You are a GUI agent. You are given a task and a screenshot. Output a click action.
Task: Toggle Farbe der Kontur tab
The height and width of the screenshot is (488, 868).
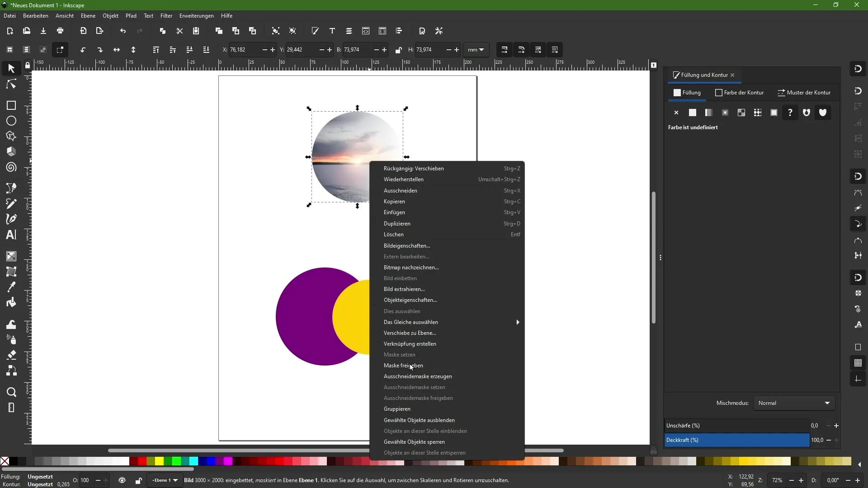click(x=741, y=92)
